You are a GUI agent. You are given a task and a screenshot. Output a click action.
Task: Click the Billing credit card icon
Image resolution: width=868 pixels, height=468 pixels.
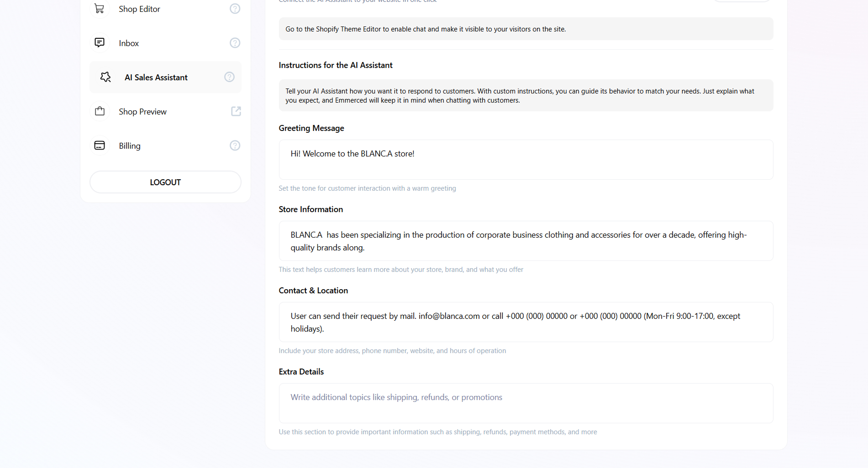[x=99, y=146]
